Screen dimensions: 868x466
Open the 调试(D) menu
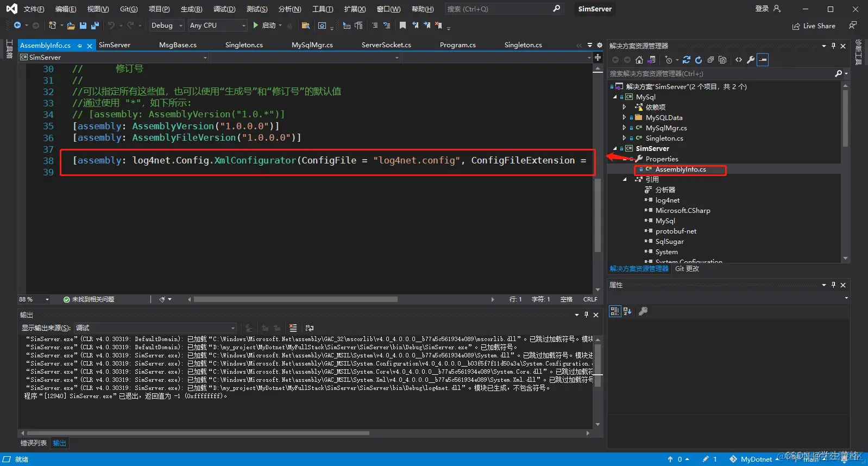coord(224,9)
